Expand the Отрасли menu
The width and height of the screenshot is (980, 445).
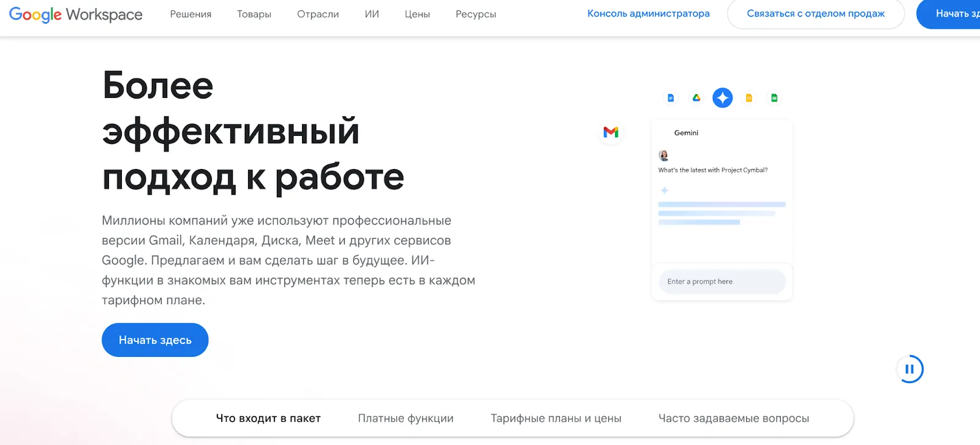coord(318,14)
